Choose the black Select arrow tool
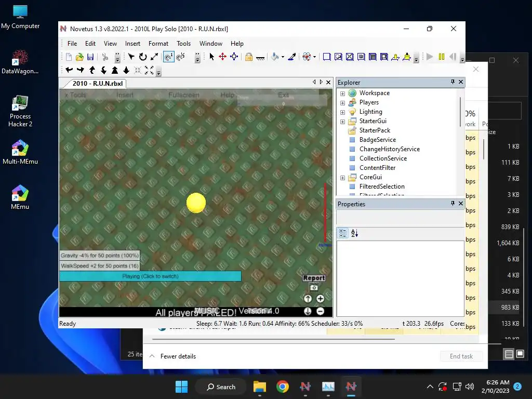 pos(212,57)
